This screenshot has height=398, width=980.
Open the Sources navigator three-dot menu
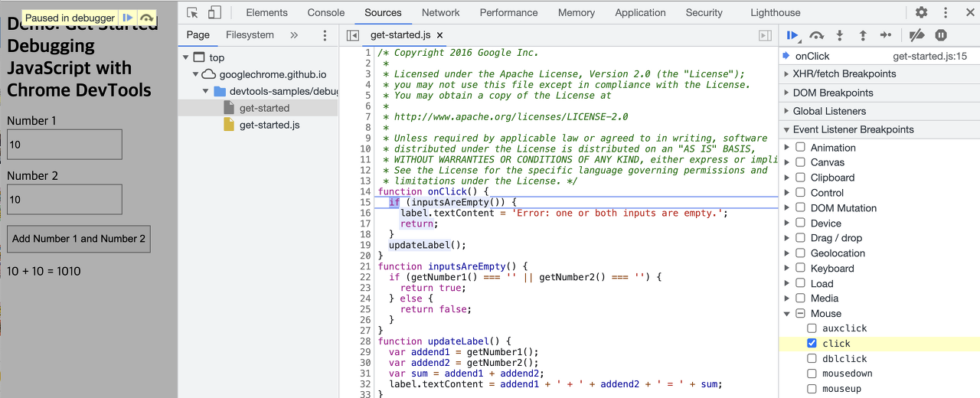325,35
